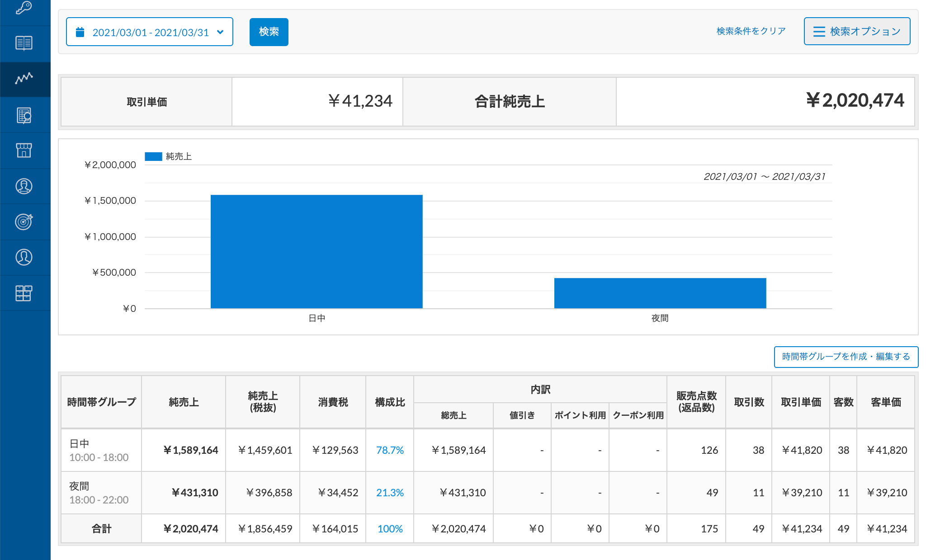
Task: Click the hamburger icon in 検索オプション
Action: point(819,32)
